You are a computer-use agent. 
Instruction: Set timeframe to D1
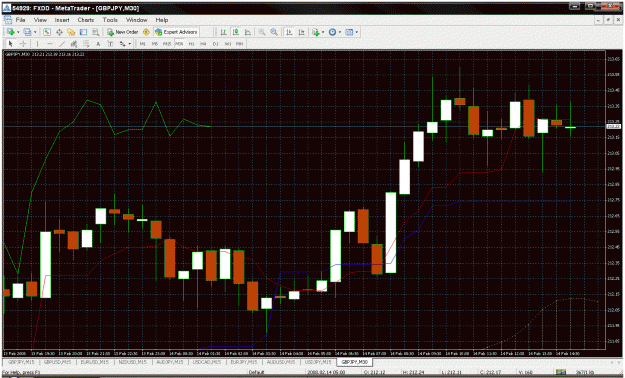pos(216,44)
